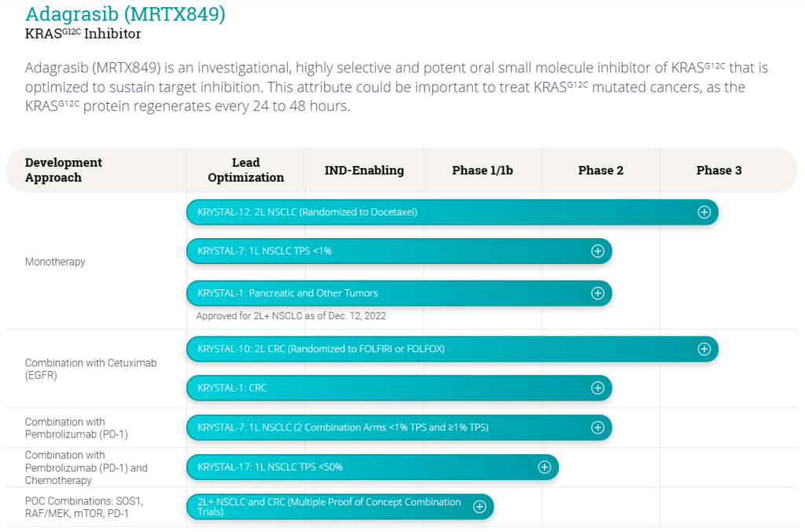
Task: Click the Adagrasib (MRTX849) title heading
Action: (125, 14)
